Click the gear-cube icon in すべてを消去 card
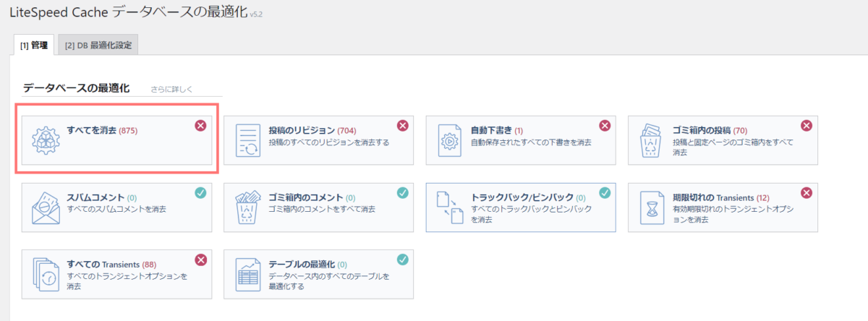The image size is (868, 321). tap(45, 140)
